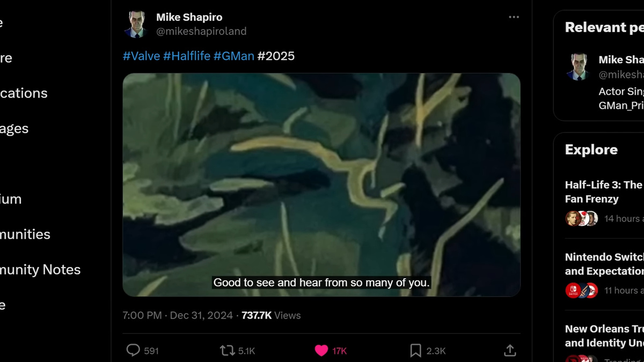Click the 737.7K Views count
The width and height of the screenshot is (644, 362).
pyautogui.click(x=271, y=315)
